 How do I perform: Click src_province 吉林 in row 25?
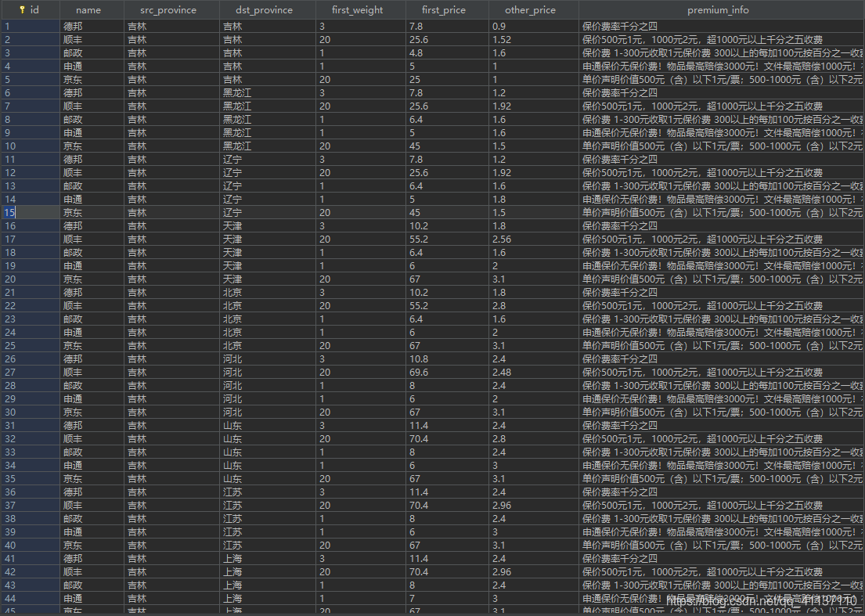click(171, 346)
